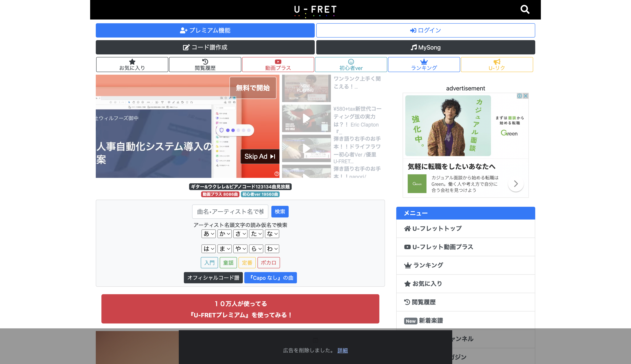
Task: Open 閲覧履歴 history icon button
Action: (205, 65)
